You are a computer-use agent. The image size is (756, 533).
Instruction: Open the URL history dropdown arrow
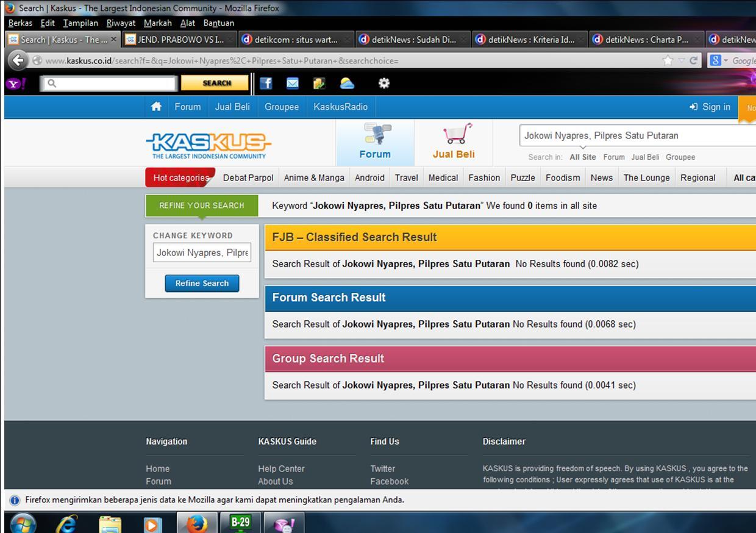click(x=682, y=60)
